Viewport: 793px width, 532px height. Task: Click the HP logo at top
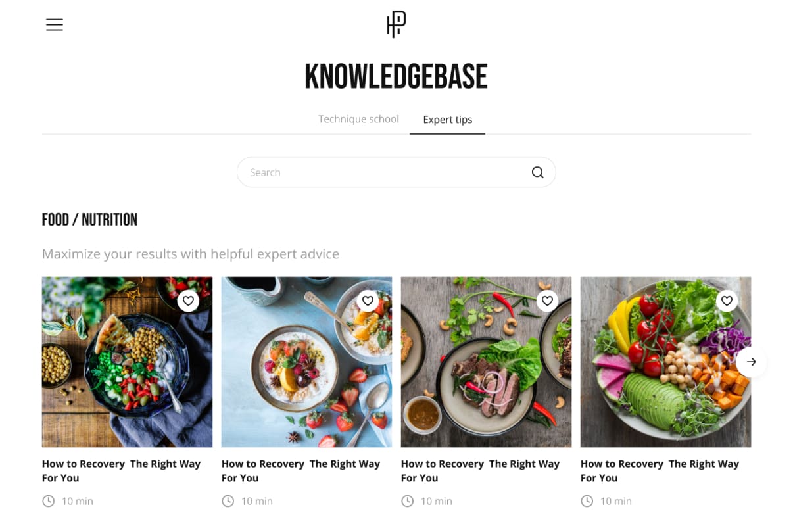tap(396, 25)
